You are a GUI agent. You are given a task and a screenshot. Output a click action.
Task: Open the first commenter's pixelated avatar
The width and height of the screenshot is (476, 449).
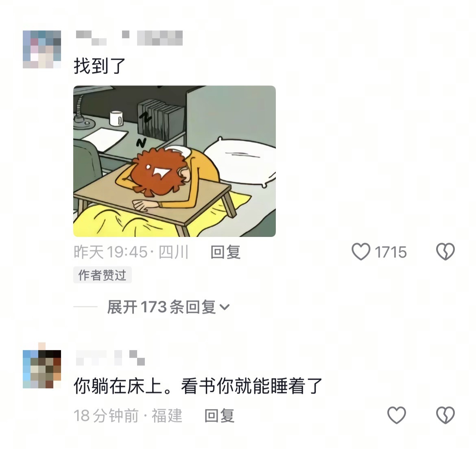tap(42, 49)
